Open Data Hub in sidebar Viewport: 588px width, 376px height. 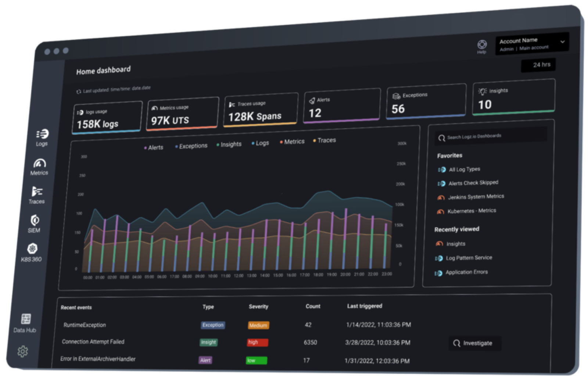25,323
